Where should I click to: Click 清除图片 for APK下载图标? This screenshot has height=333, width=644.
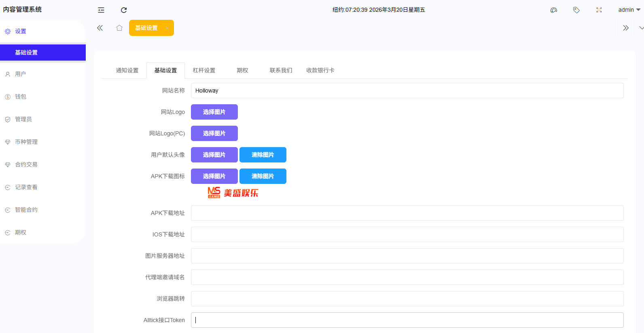click(x=263, y=176)
